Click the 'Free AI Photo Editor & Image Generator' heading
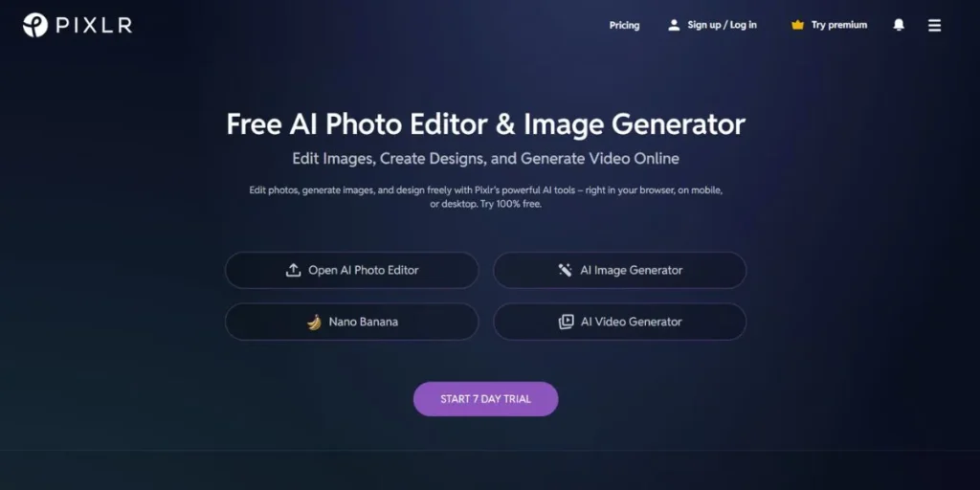 point(485,123)
